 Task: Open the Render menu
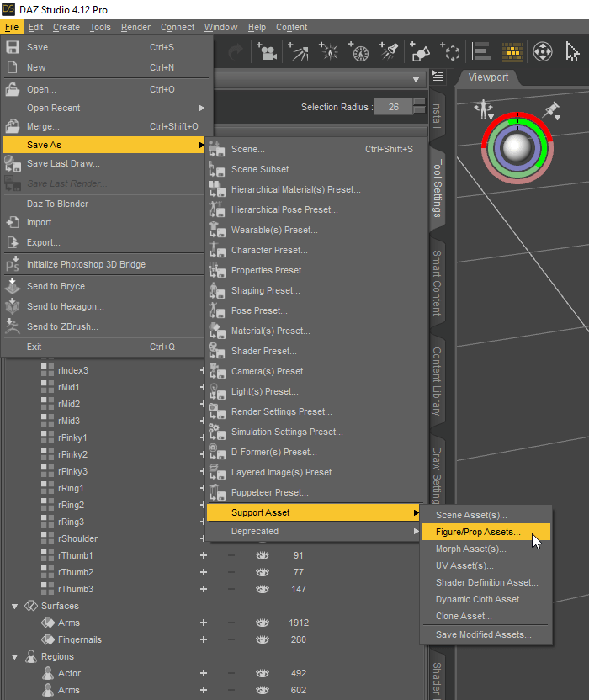(135, 27)
